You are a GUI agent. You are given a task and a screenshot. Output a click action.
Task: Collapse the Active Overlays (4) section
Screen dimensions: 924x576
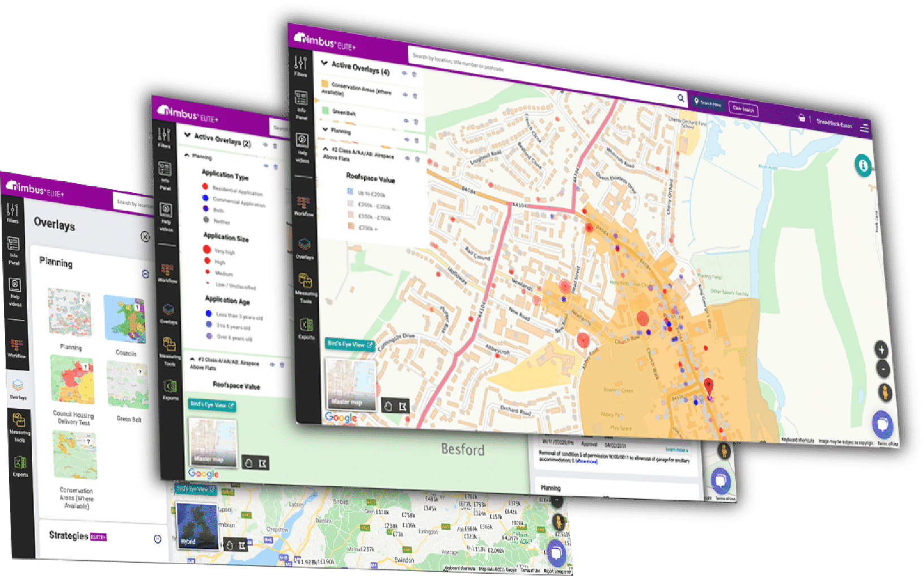tap(324, 63)
